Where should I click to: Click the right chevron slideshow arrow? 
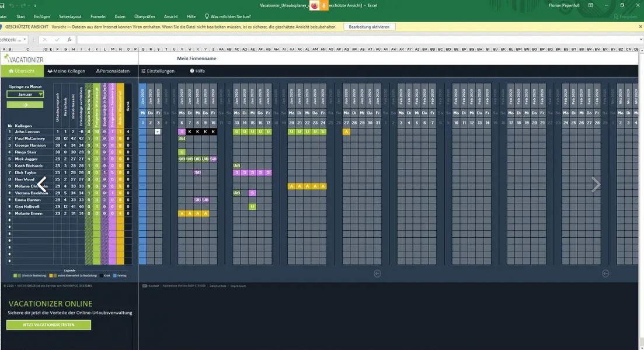pos(596,185)
